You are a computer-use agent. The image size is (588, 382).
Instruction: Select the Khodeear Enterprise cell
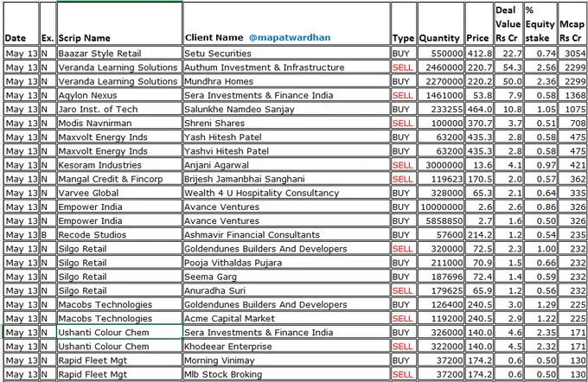pyautogui.click(x=287, y=347)
